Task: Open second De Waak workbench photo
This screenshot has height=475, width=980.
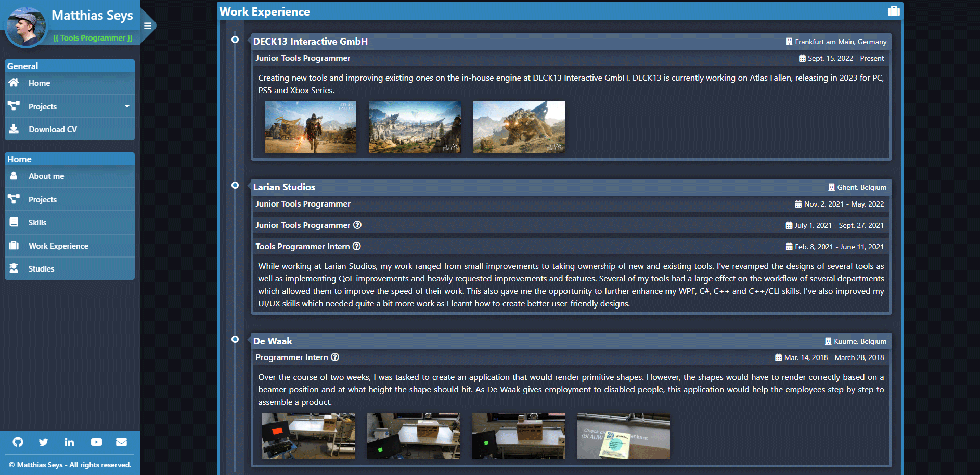Action: 414,436
